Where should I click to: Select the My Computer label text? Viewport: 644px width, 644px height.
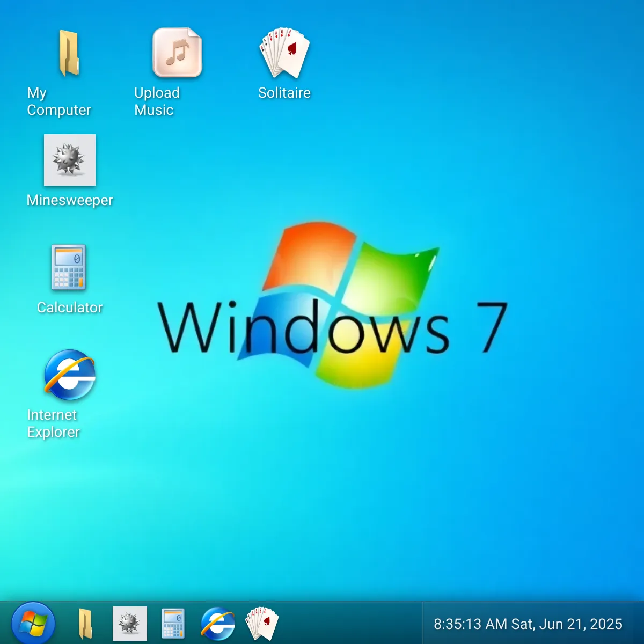click(x=59, y=101)
